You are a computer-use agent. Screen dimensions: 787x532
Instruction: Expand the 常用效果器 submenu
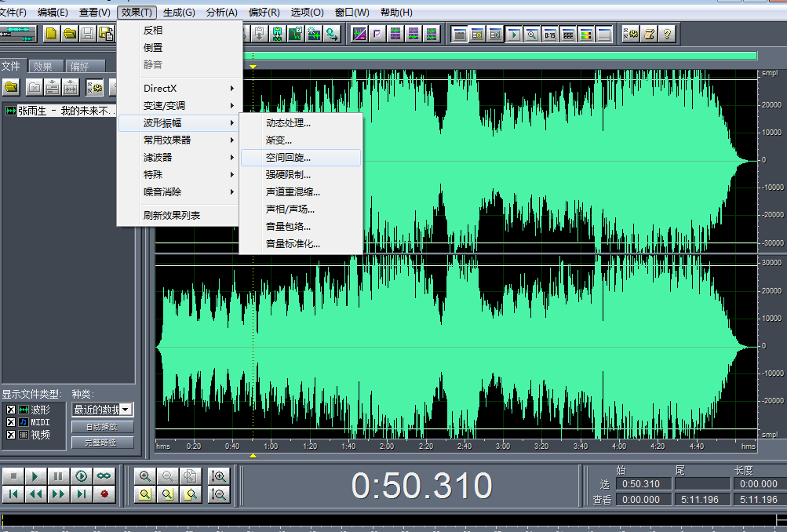tap(178, 140)
